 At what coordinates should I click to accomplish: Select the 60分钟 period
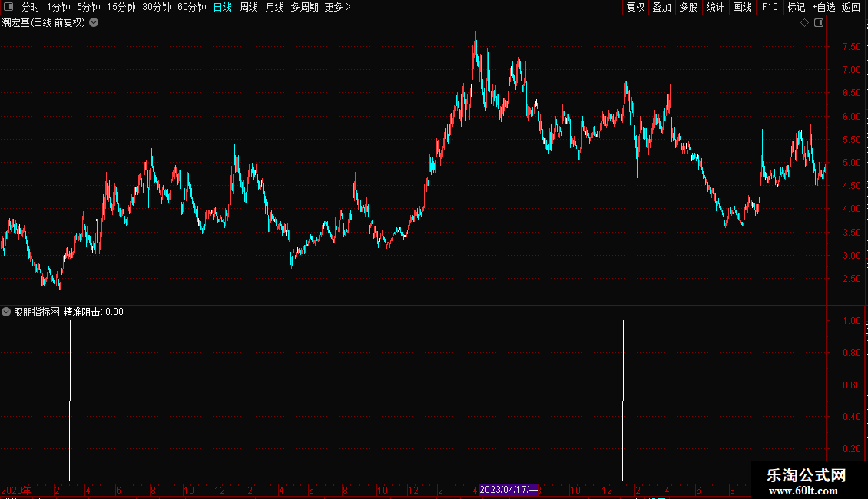point(192,7)
